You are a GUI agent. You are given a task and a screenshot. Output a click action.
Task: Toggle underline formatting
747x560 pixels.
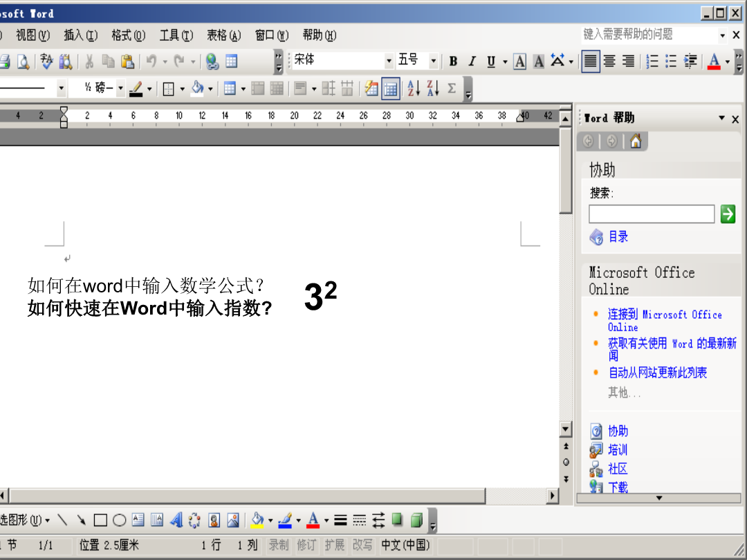pyautogui.click(x=491, y=61)
